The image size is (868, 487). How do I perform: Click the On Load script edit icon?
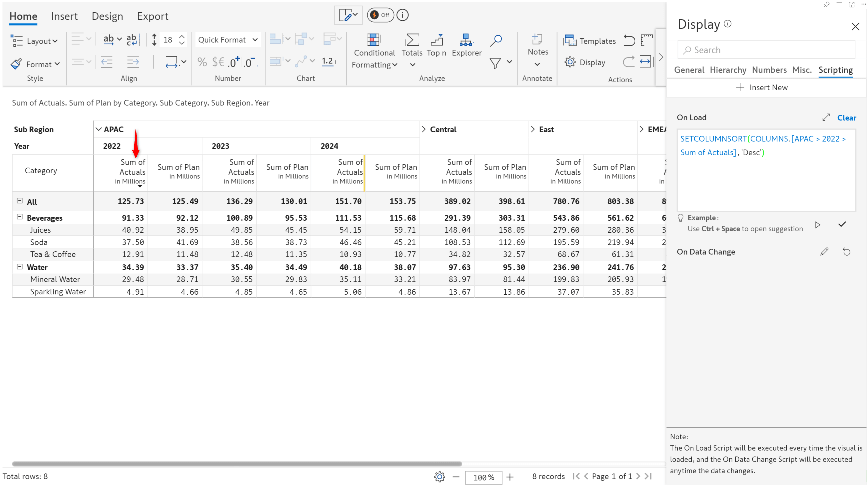click(x=826, y=117)
